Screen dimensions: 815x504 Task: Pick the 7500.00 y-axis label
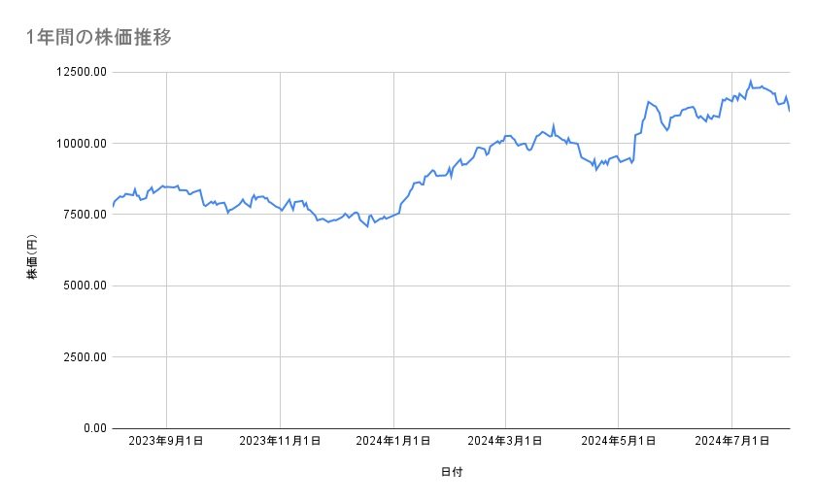[82, 215]
